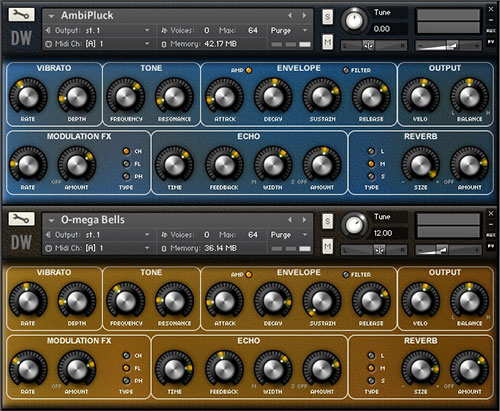Select FL modulation type in AmbiPluck
This screenshot has height=411, width=500.
(x=126, y=164)
